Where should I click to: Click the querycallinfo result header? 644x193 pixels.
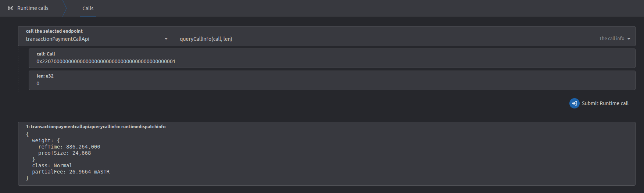[96, 127]
